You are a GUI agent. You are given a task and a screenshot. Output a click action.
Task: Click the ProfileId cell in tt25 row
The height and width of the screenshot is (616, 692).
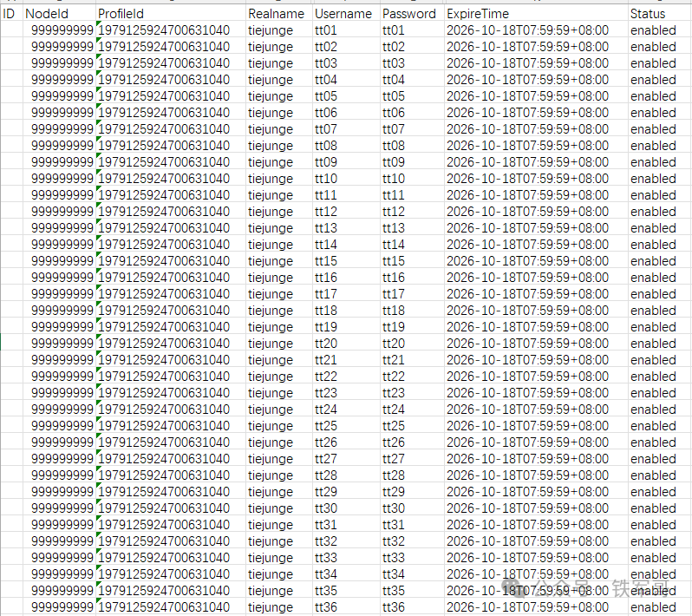(x=166, y=426)
